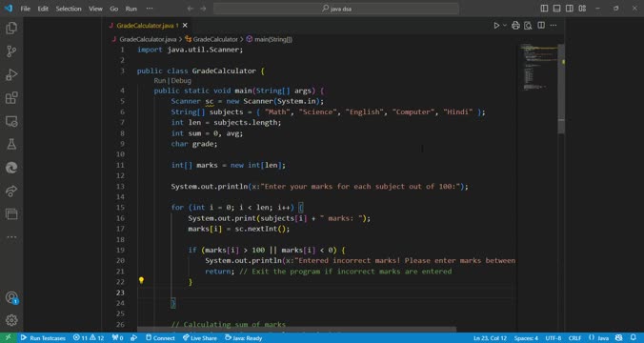Click the Copilot status icon
Screen dimensions: 644x343
pyautogui.click(x=619, y=338)
